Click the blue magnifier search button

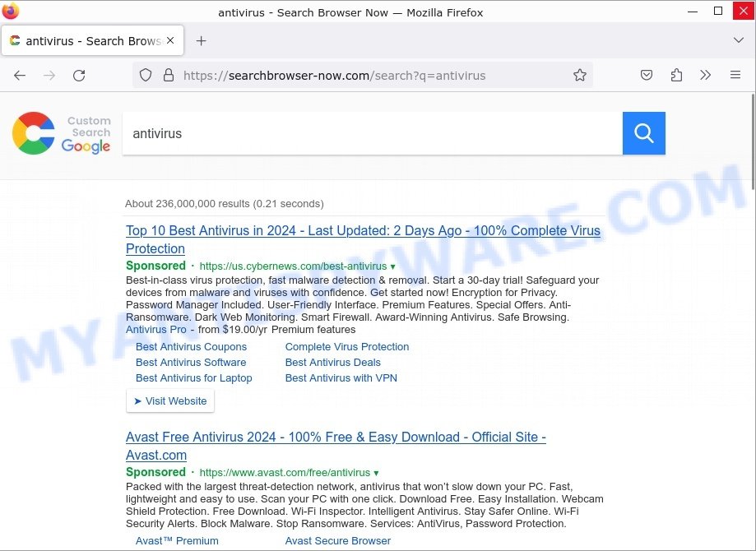(x=643, y=133)
